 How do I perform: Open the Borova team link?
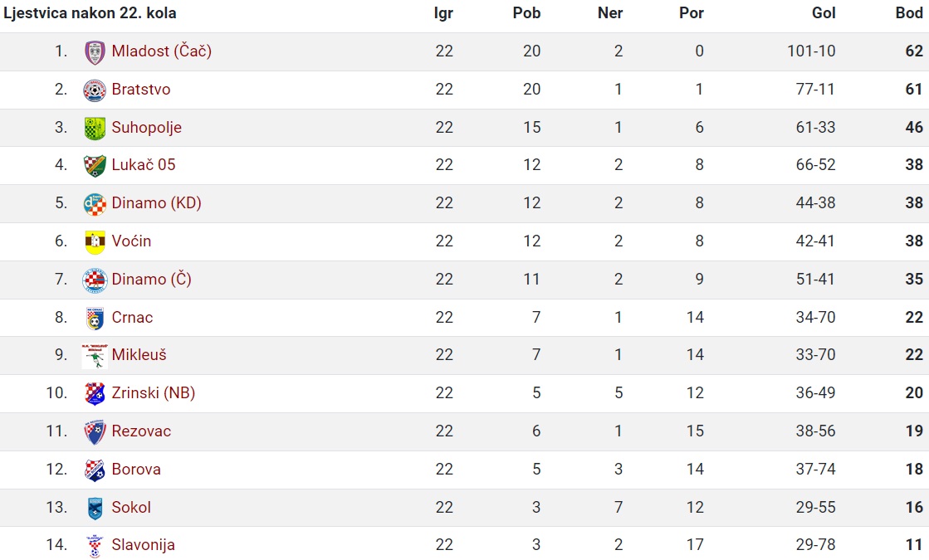[136, 470]
